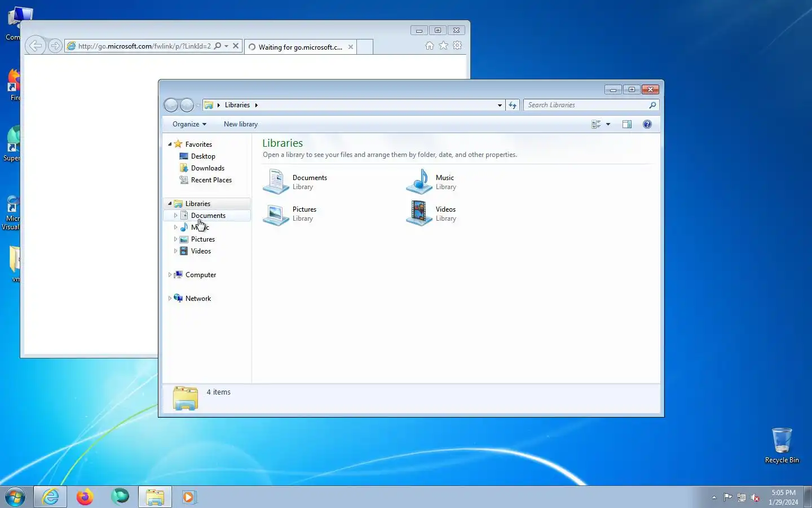Click the Internet Explorer URL address field
The width and height of the screenshot is (812, 508).
pyautogui.click(x=144, y=46)
